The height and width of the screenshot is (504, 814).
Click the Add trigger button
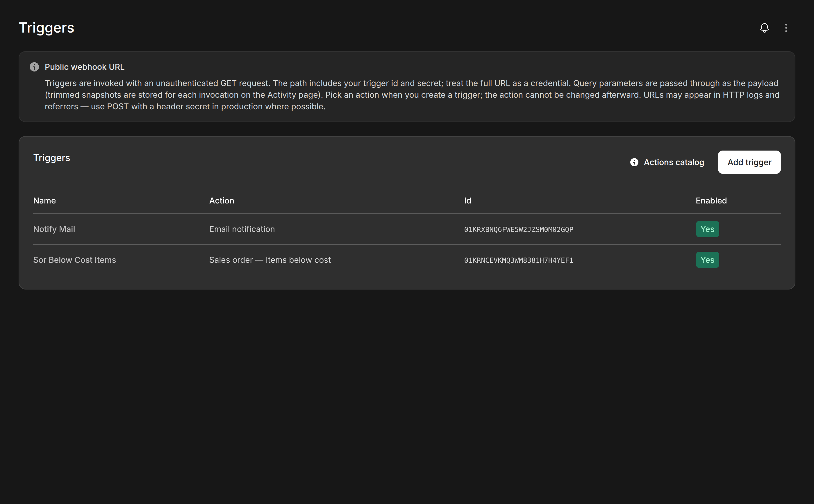[x=749, y=162]
